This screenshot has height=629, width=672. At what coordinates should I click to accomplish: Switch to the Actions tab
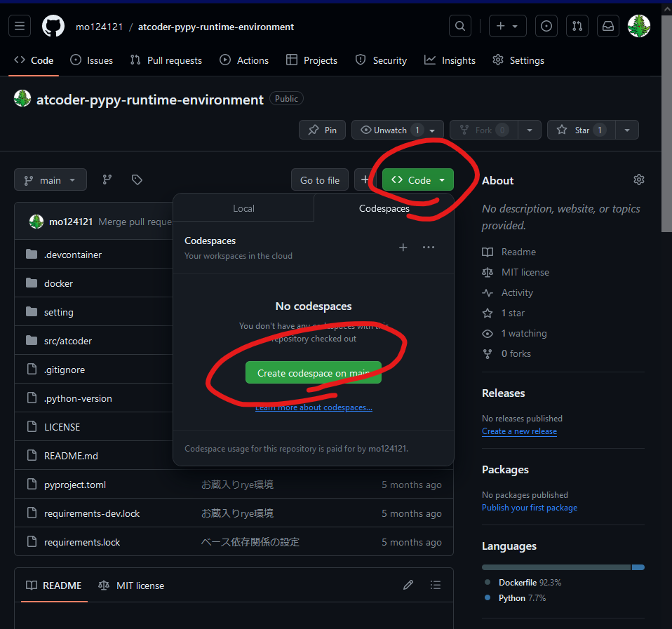pos(244,60)
